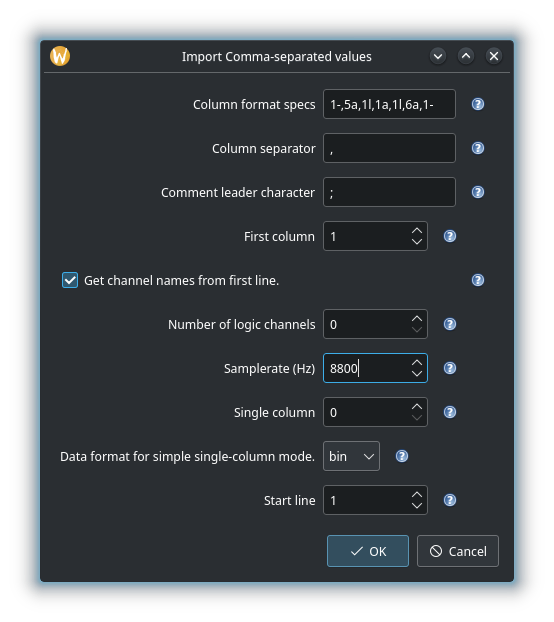Decrease Samplerate value with down arrow
Image resolution: width=554 pixels, height=622 pixels.
click(x=417, y=374)
